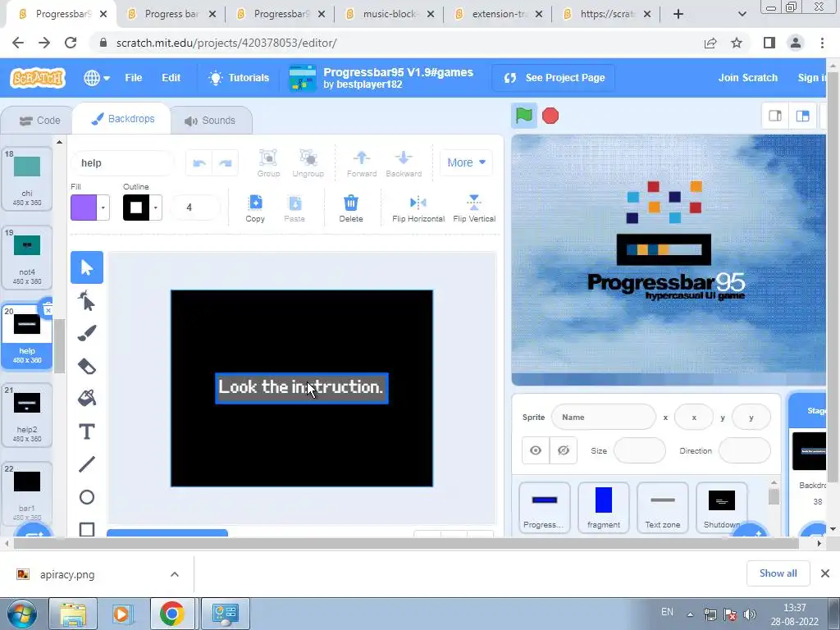Click the Group icon

[x=268, y=163]
